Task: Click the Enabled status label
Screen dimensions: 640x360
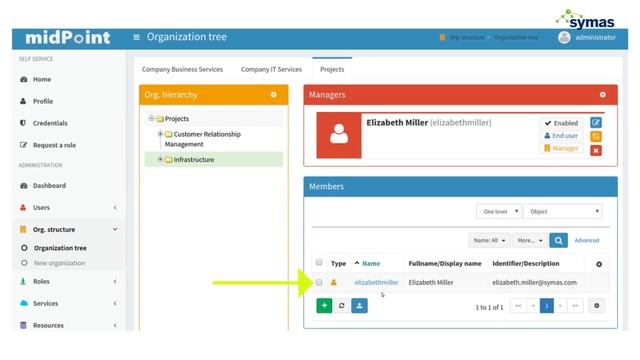Action: pos(562,123)
